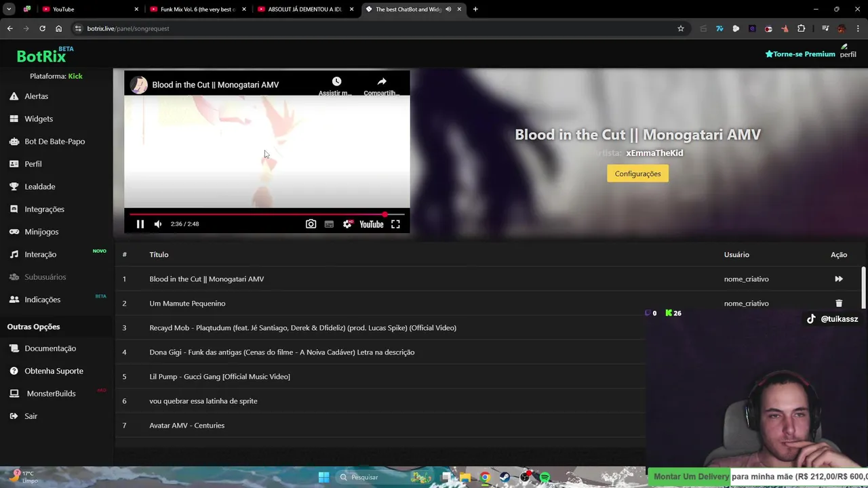Enter fullscreen on the video player

point(395,224)
